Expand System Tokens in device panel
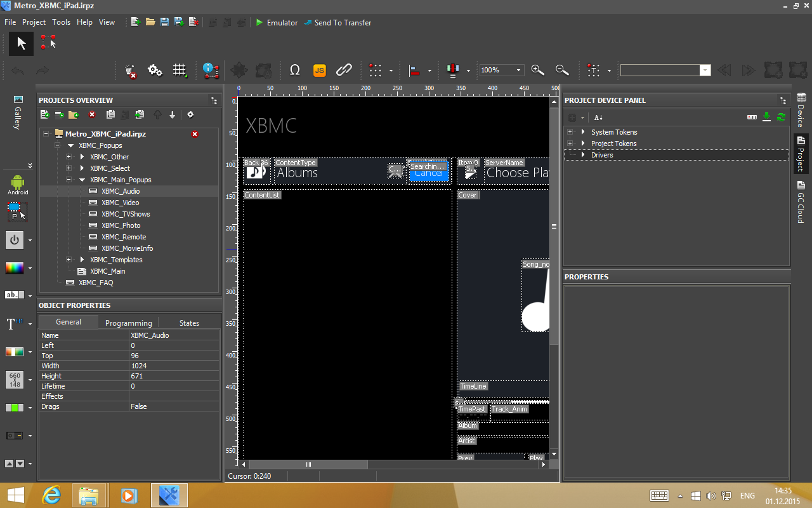The width and height of the screenshot is (812, 508). point(570,132)
